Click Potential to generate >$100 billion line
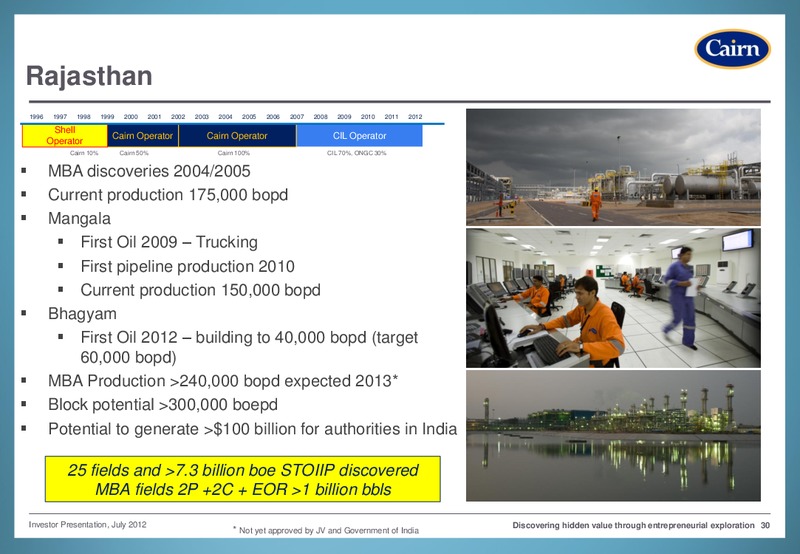Image resolution: width=800 pixels, height=554 pixels. click(253, 429)
